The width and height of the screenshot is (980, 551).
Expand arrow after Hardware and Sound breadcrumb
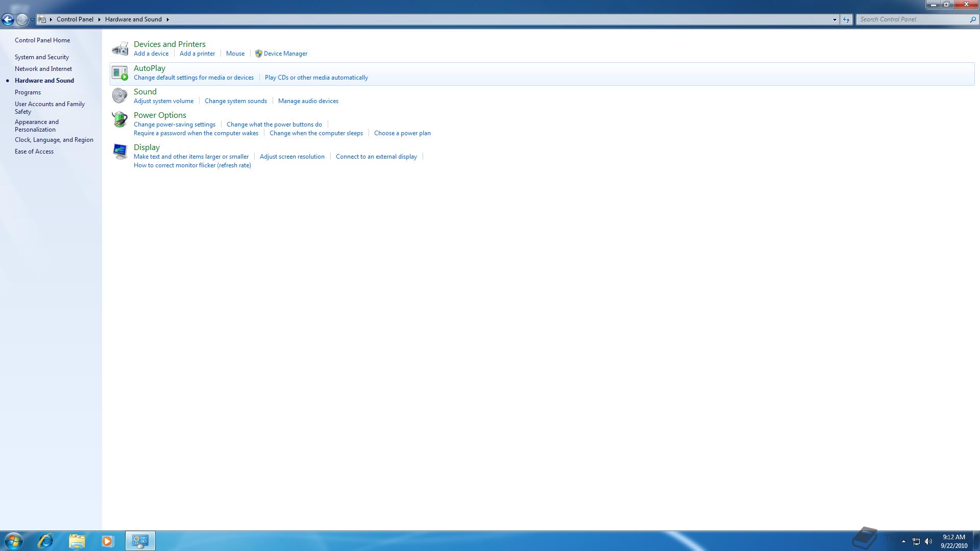(x=167, y=19)
